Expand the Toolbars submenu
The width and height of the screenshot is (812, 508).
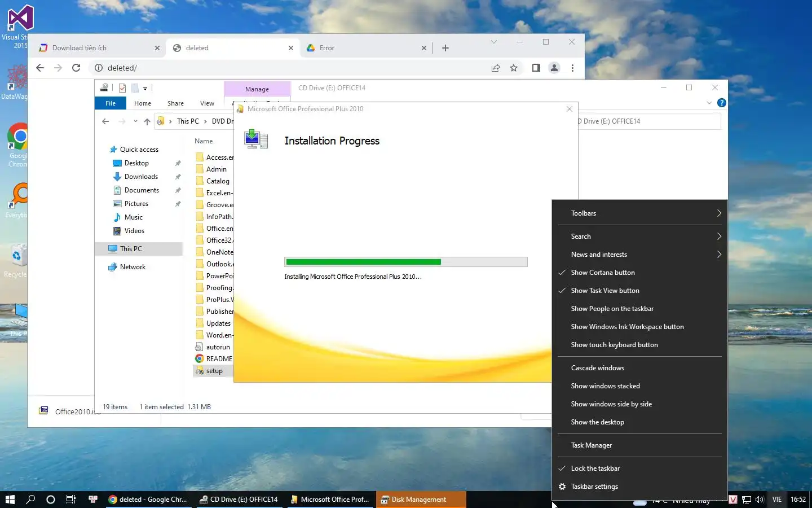click(639, 213)
